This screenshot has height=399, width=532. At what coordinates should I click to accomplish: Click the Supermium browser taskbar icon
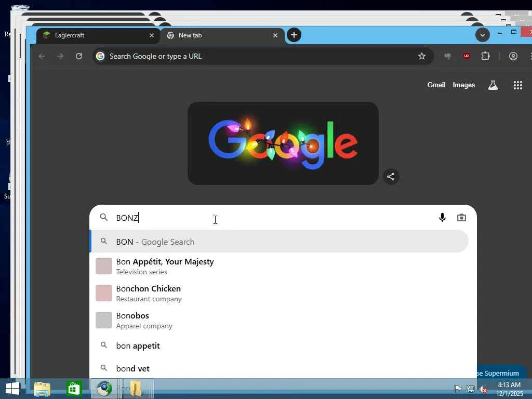(x=104, y=389)
